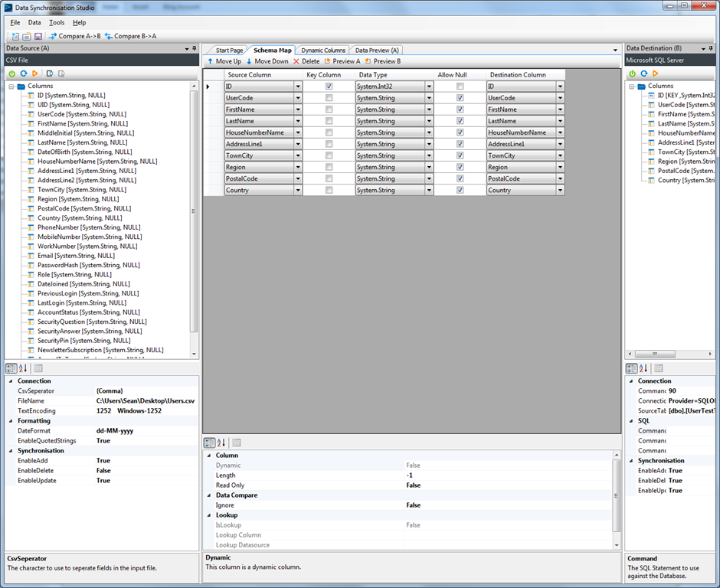This screenshot has width=720, height=588.
Task: Open the Data Type dropdown for the ID row
Action: point(428,87)
